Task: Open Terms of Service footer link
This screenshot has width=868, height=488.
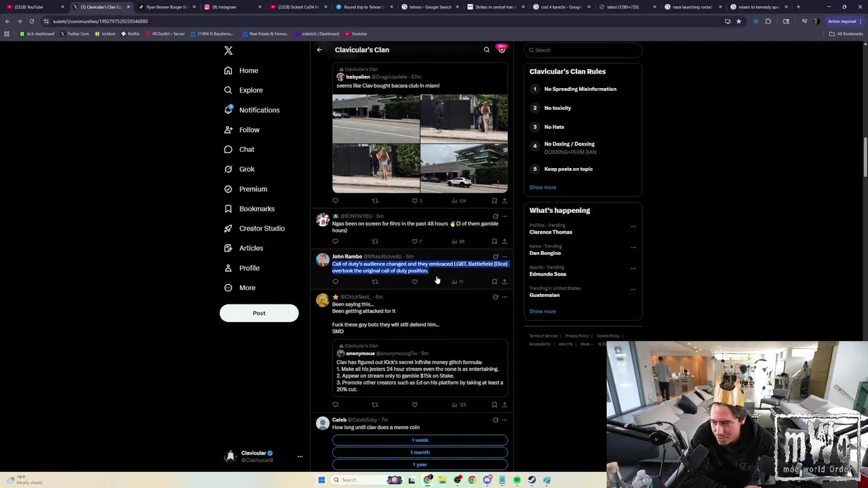Action: (x=543, y=335)
